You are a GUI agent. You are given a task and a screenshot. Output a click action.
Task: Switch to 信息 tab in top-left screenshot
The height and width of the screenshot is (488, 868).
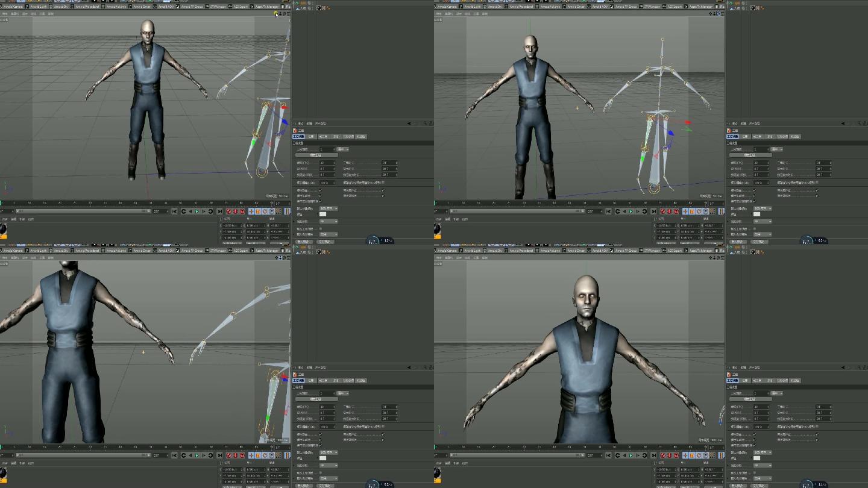tap(311, 137)
